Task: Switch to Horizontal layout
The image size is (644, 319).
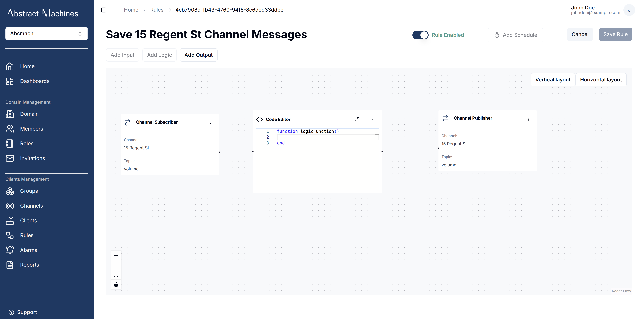Action: [601, 80]
